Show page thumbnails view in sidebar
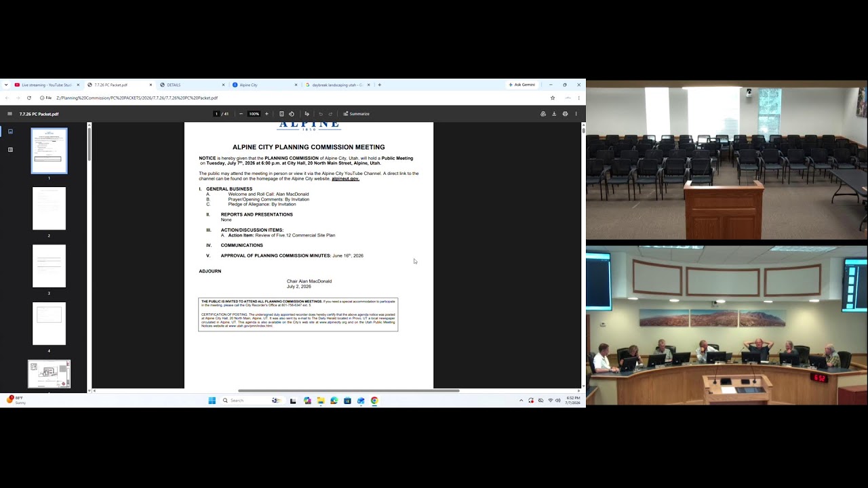 tap(10, 131)
